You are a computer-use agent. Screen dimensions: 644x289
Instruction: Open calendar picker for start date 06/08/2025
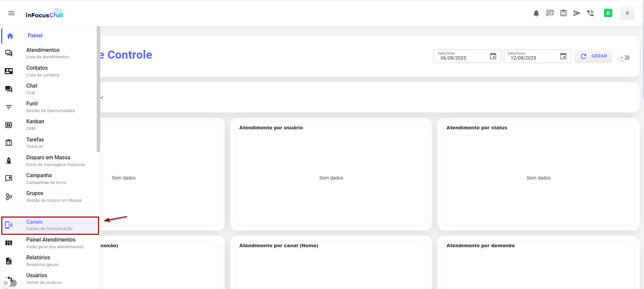pos(493,56)
